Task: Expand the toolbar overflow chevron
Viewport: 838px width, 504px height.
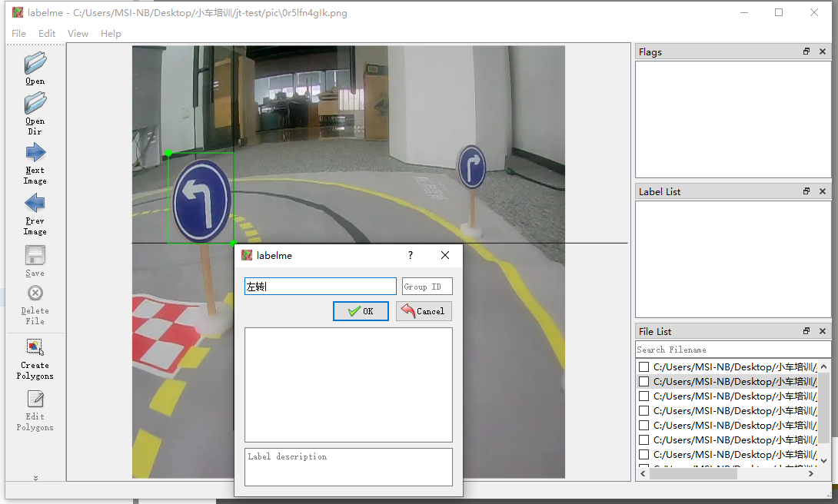Action: [35, 477]
